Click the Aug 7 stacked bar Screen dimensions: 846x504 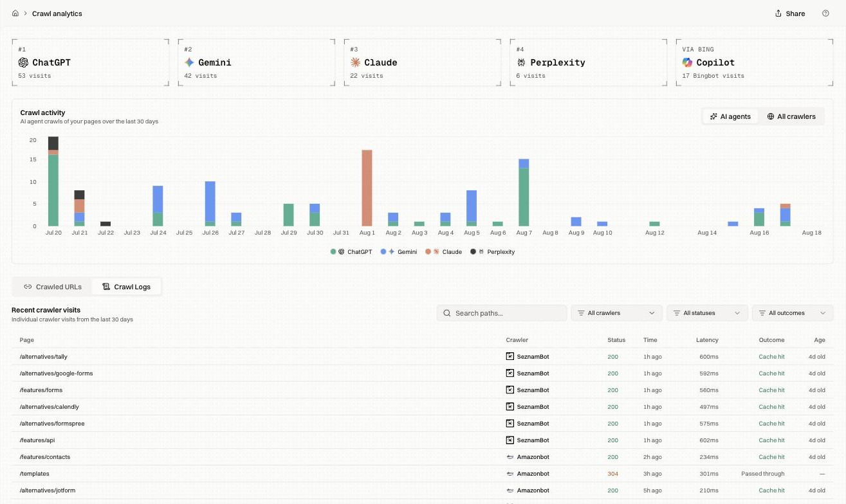pyautogui.click(x=524, y=193)
